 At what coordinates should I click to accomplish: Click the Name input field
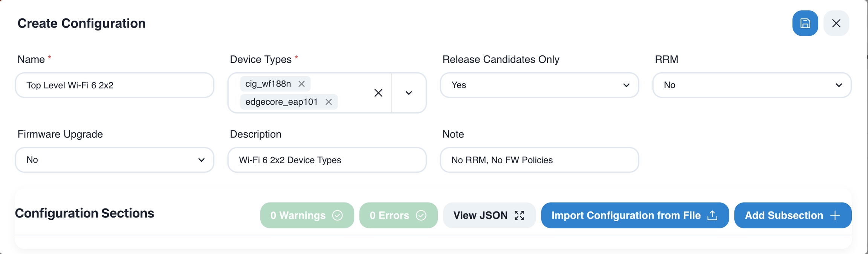pos(115,85)
